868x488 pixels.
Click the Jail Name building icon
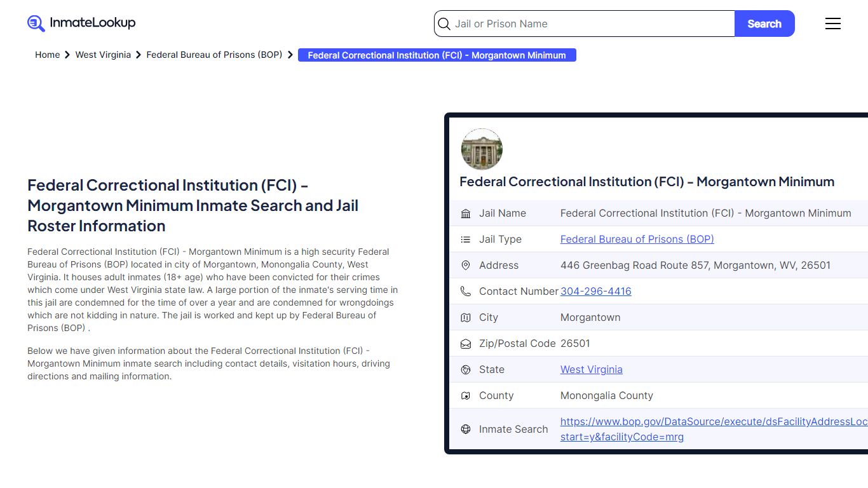(x=466, y=213)
